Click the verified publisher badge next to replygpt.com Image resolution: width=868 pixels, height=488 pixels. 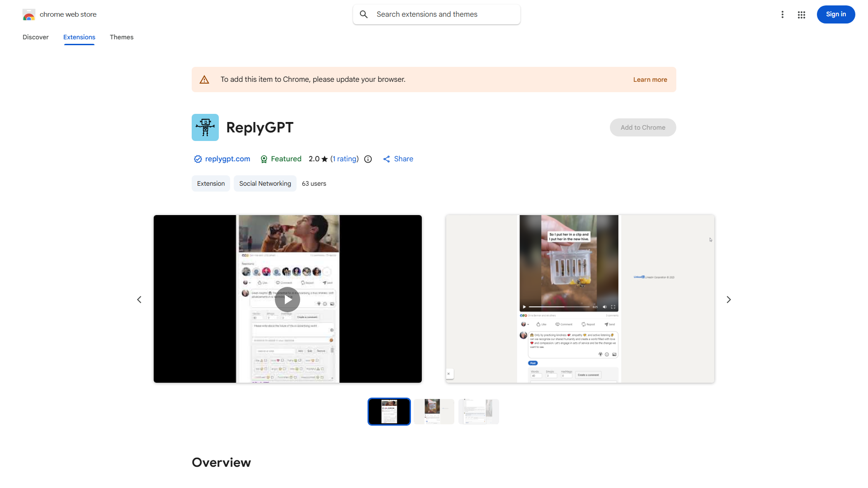click(x=198, y=159)
